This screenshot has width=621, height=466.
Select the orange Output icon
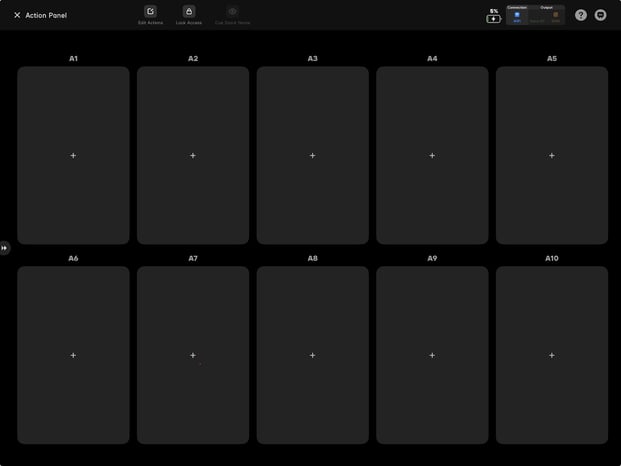pyautogui.click(x=556, y=15)
